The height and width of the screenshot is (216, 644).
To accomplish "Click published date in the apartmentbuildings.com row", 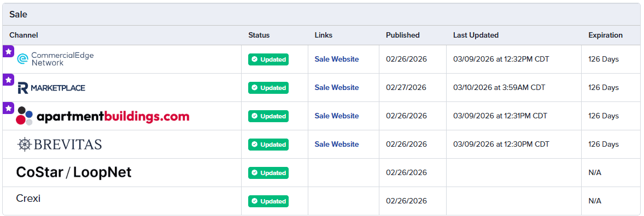I will (x=407, y=116).
